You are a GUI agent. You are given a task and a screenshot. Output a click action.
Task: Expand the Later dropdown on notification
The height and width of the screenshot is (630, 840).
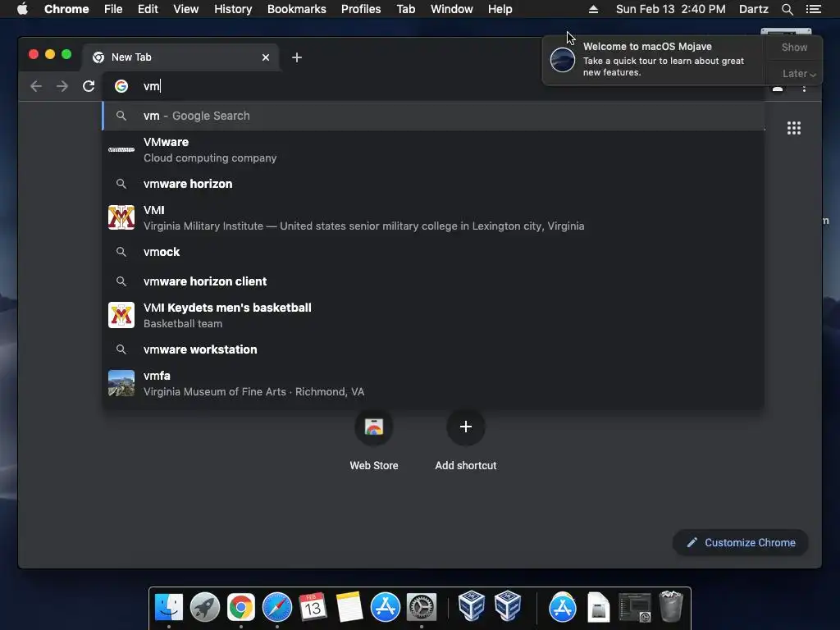tap(798, 73)
